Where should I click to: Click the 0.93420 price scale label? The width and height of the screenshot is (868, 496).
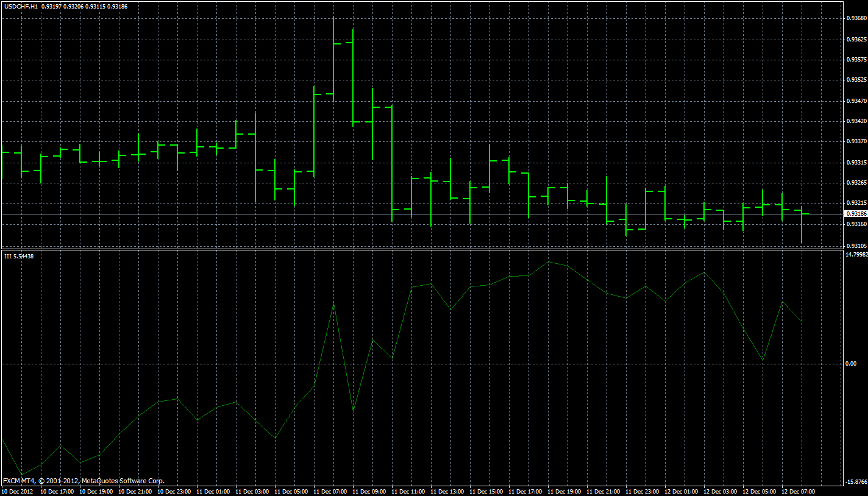(x=856, y=121)
